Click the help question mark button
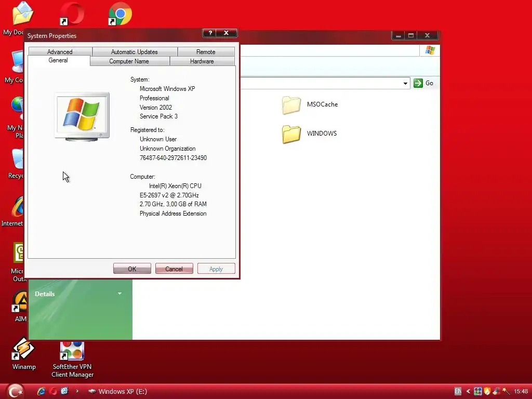Screen dimensions: 532x399 pyautogui.click(x=210, y=33)
